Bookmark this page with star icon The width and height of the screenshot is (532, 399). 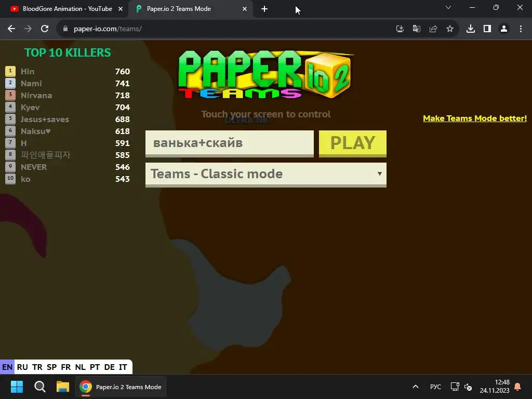[x=450, y=29]
